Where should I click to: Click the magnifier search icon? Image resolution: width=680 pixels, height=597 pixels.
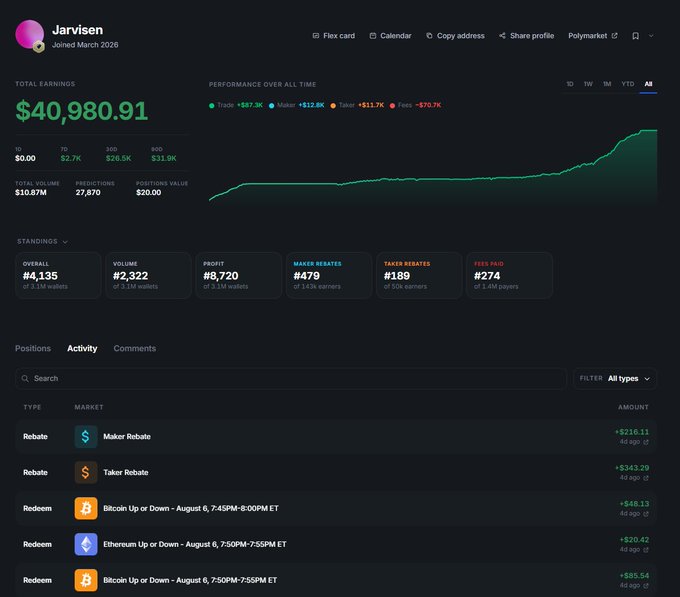click(x=25, y=378)
